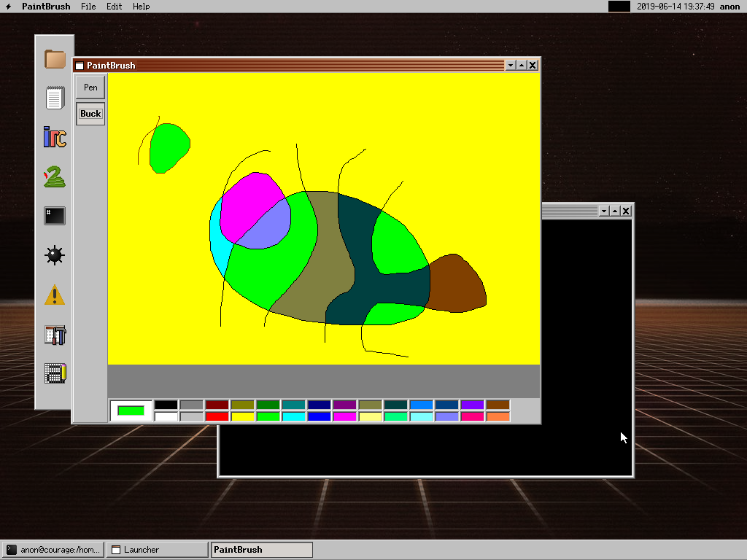Screen dimensions: 747x560
Task: Pick the periwinkle lavender-blue swatch
Action: (x=447, y=416)
